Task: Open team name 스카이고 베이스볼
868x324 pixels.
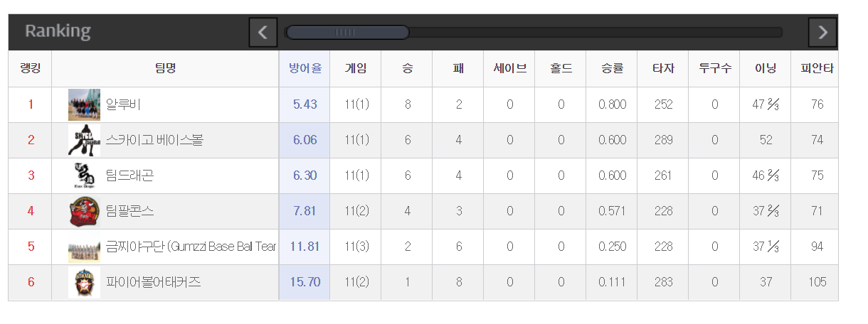Action: pos(154,140)
